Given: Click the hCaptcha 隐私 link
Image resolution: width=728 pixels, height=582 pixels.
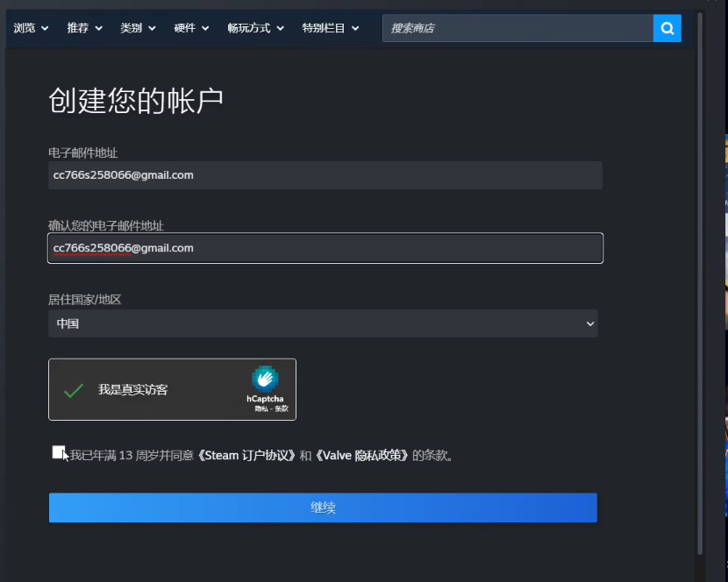Looking at the screenshot, I should (261, 408).
